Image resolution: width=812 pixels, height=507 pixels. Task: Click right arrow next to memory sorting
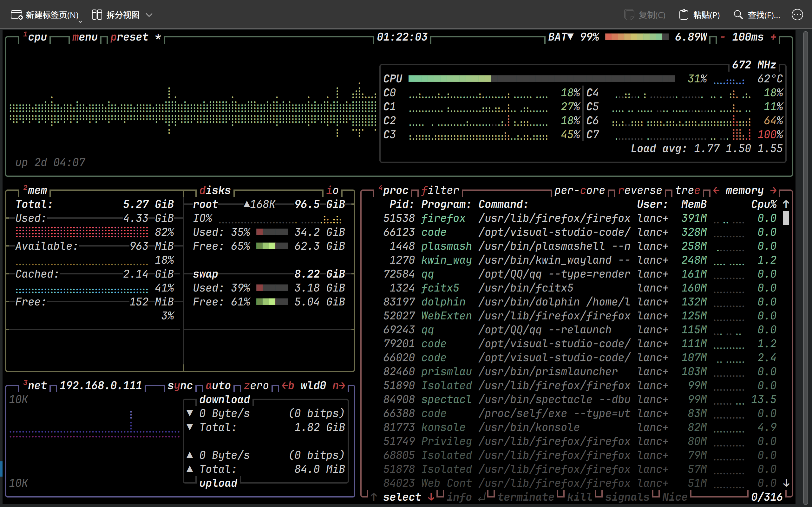773,190
